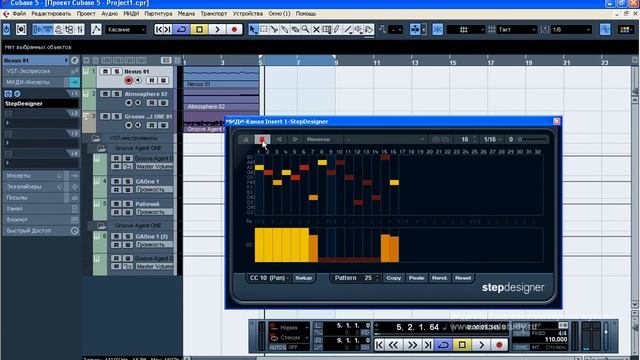This screenshot has width=640, height=360.
Task: Select the Range Selection tool
Action: [264, 29]
